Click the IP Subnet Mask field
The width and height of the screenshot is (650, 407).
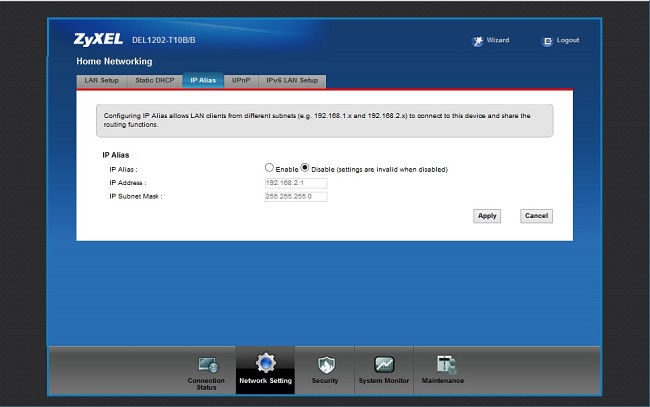(x=295, y=196)
